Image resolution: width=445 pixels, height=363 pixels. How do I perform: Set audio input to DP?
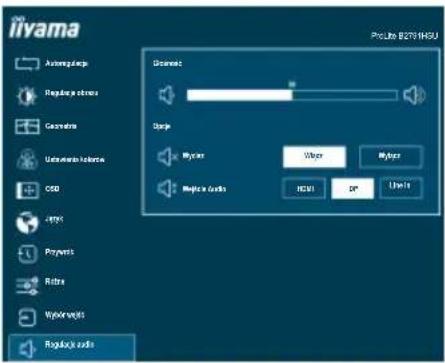(352, 189)
